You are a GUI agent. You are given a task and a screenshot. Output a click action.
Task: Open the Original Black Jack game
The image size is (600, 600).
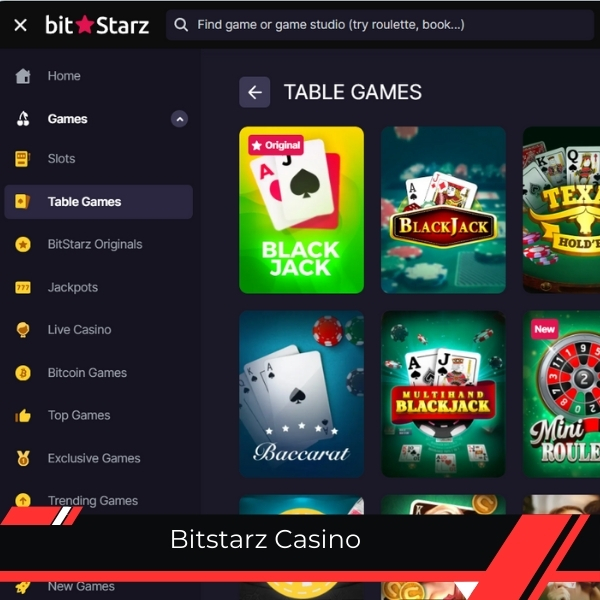coord(302,210)
